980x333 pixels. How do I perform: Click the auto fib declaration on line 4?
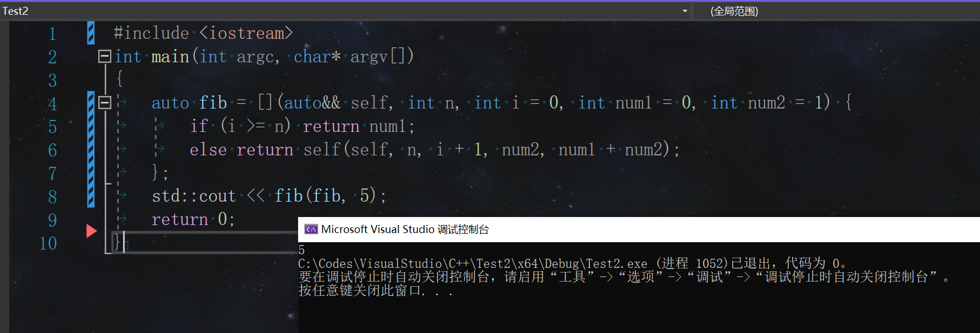click(189, 103)
